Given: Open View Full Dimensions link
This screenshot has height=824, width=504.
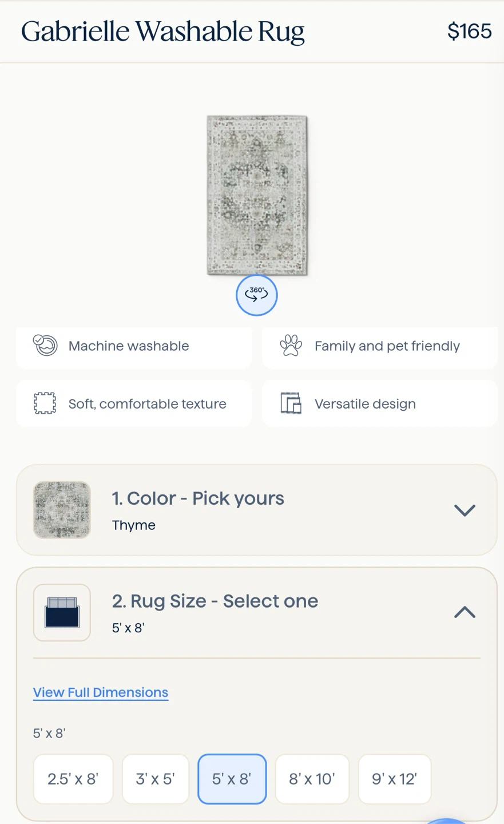Looking at the screenshot, I should coord(101,692).
